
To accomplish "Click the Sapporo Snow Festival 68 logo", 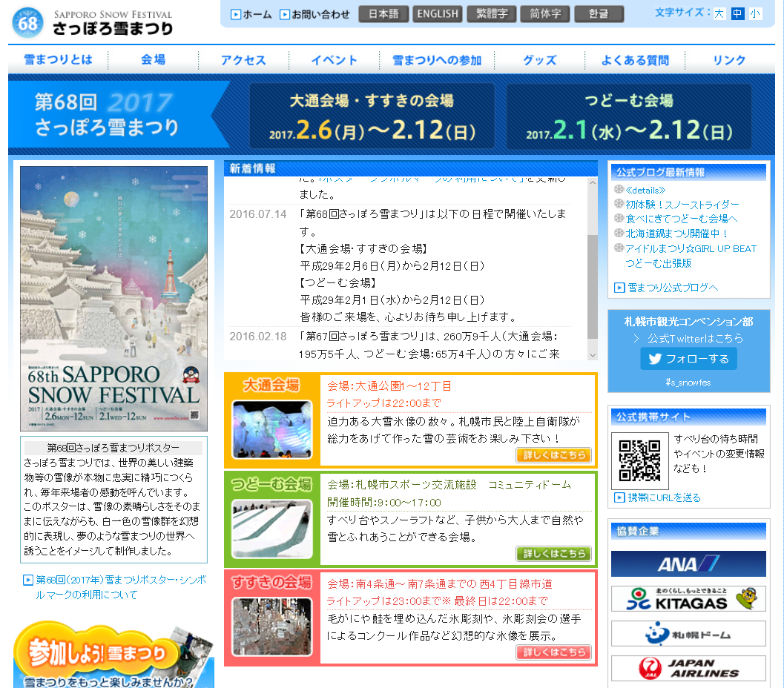I will [x=92, y=22].
